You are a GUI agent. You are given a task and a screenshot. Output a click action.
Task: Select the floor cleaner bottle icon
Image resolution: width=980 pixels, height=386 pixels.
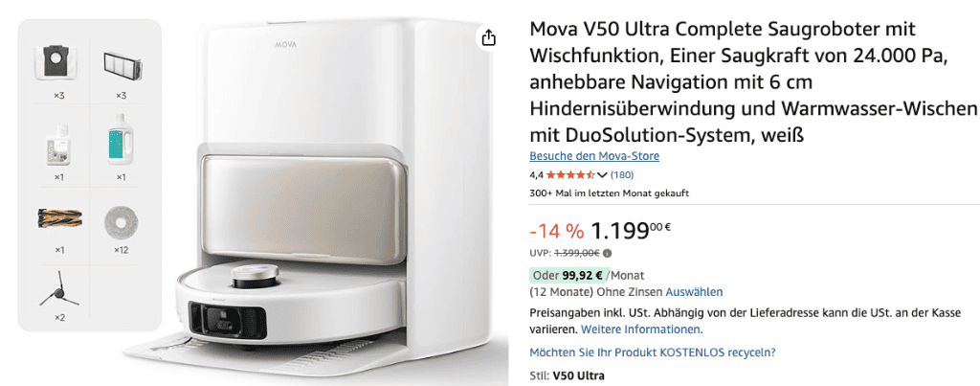point(58,145)
